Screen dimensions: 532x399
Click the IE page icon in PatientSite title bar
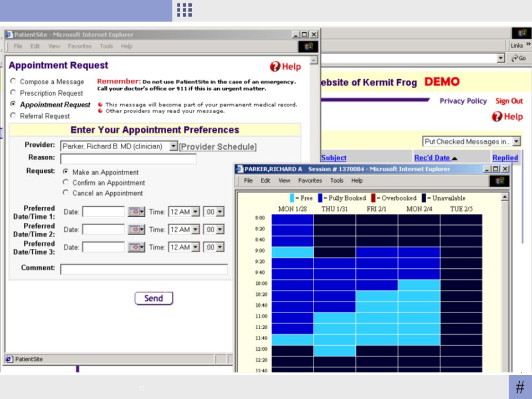pos(9,34)
